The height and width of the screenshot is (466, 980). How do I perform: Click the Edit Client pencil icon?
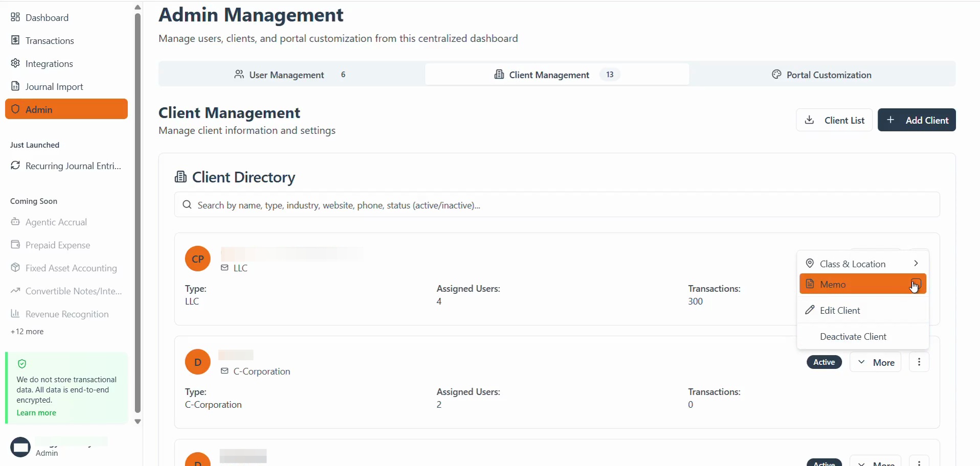pyautogui.click(x=810, y=310)
